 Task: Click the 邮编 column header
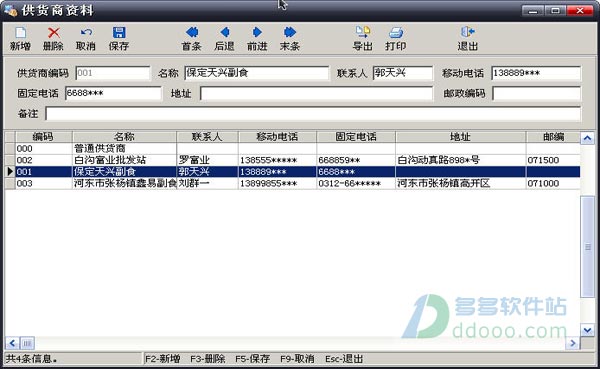553,137
